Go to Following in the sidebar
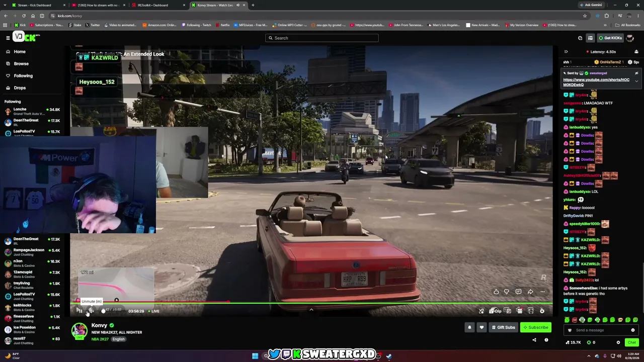The image size is (644, 362). tap(23, 76)
